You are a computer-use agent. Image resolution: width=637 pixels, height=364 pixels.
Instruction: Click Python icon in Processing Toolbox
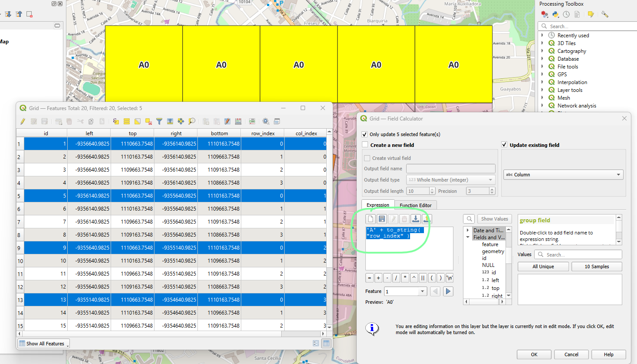tap(555, 14)
